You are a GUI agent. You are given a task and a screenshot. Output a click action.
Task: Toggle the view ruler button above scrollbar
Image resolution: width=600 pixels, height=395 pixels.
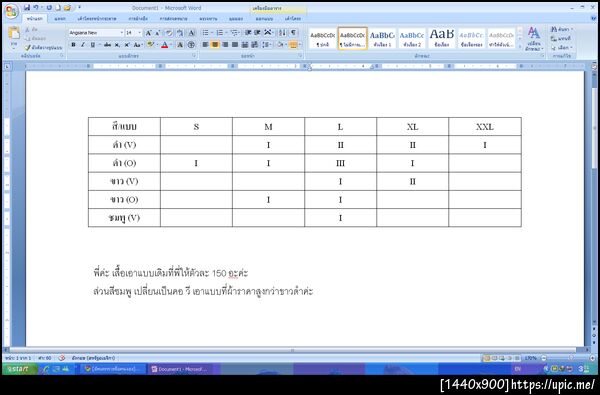593,66
